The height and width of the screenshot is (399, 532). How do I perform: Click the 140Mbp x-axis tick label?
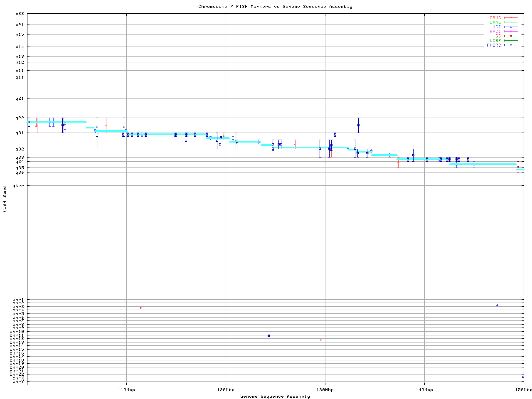[424, 390]
